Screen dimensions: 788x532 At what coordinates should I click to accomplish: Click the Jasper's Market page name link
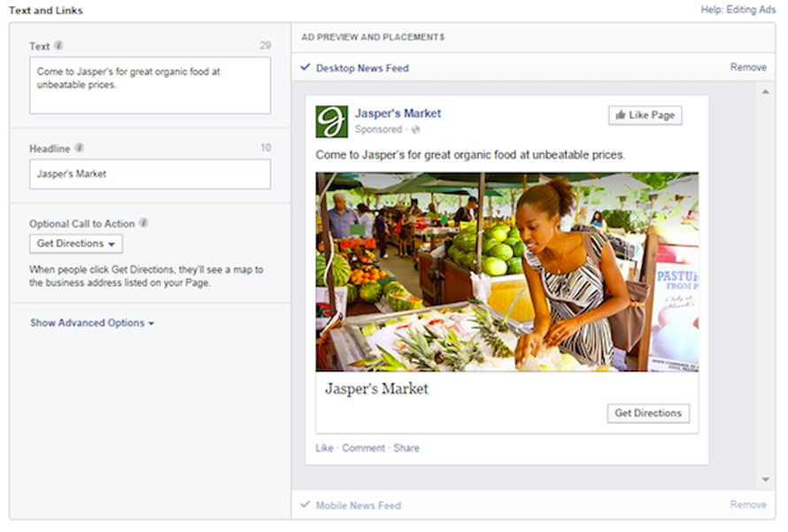coord(398,113)
